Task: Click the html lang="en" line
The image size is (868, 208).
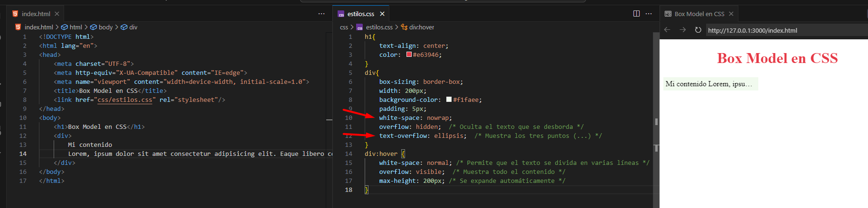Action: pyautogui.click(x=68, y=45)
